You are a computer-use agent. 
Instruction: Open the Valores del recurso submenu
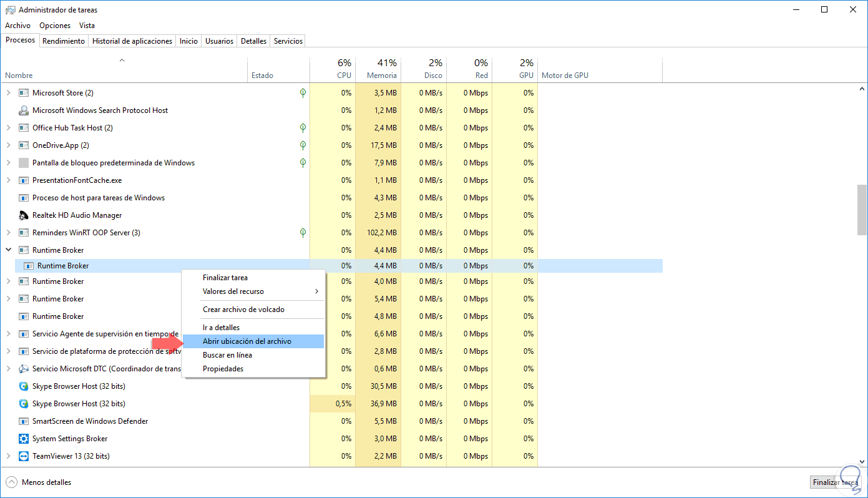tap(253, 291)
